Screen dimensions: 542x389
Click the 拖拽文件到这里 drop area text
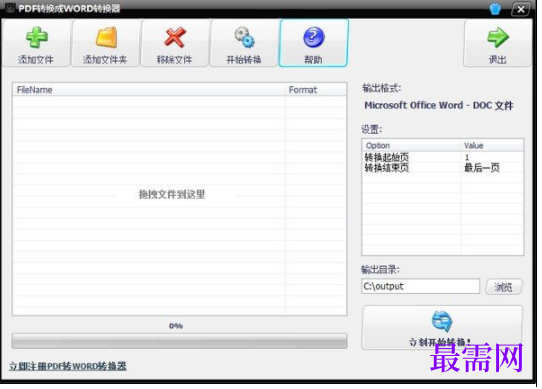[172, 194]
